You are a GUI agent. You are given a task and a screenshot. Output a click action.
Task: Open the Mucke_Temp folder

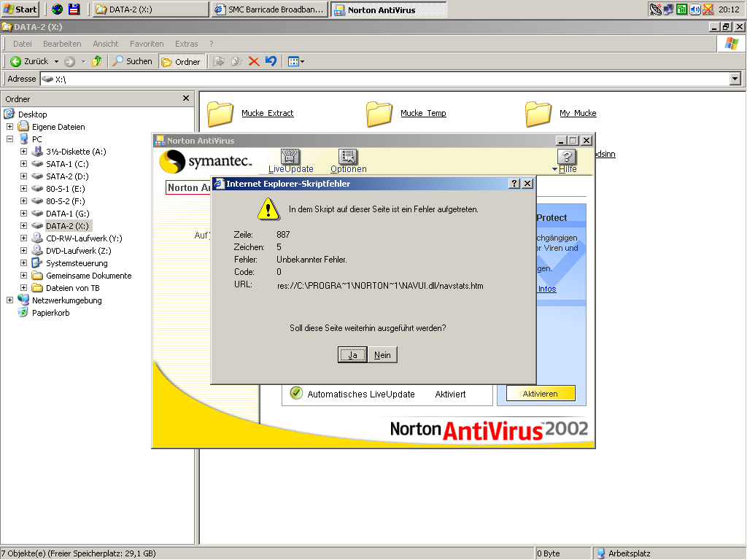(x=406, y=113)
